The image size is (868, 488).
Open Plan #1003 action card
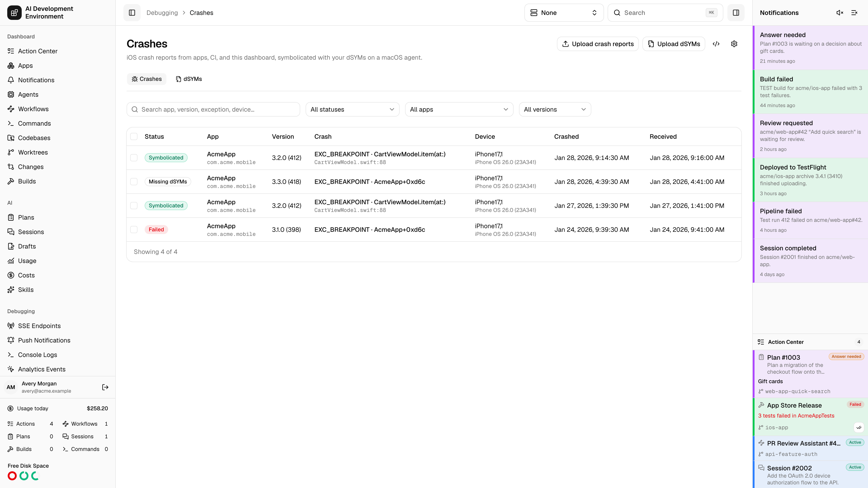point(810,374)
